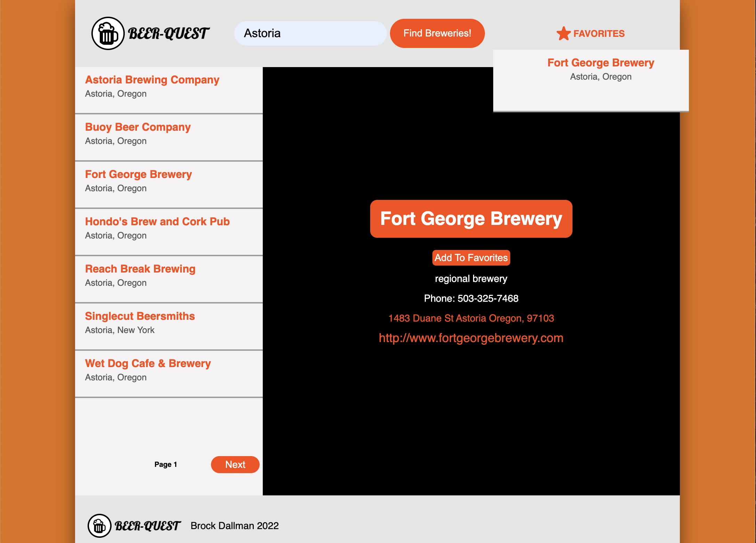Image resolution: width=756 pixels, height=543 pixels.
Task: Select Buoy Beer Company from list
Action: (139, 127)
